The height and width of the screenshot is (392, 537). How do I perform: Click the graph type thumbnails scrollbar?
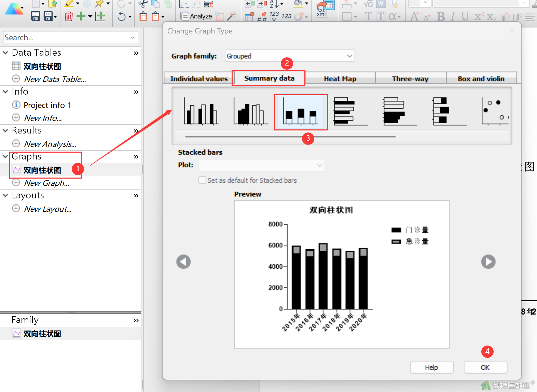[x=290, y=137]
